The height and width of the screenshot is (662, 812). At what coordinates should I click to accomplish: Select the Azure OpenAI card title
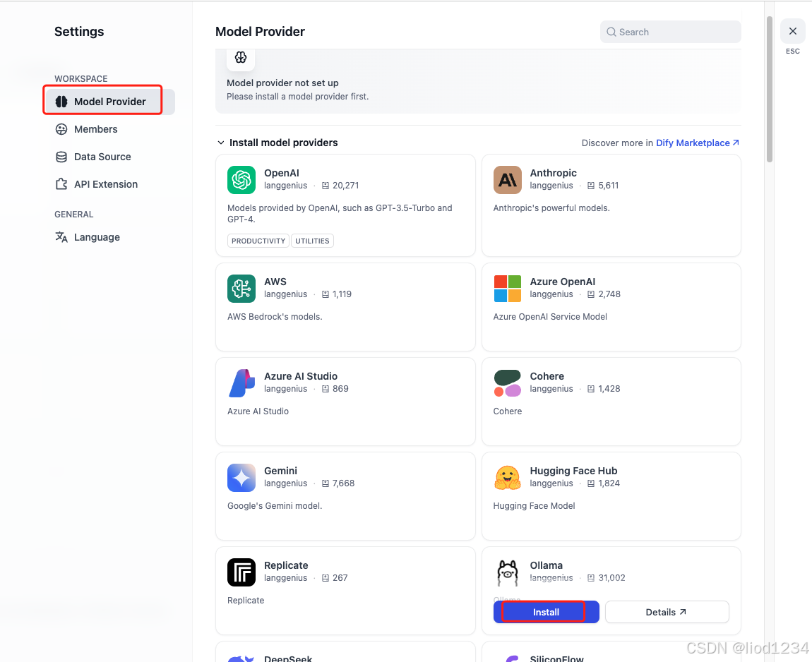(x=562, y=282)
